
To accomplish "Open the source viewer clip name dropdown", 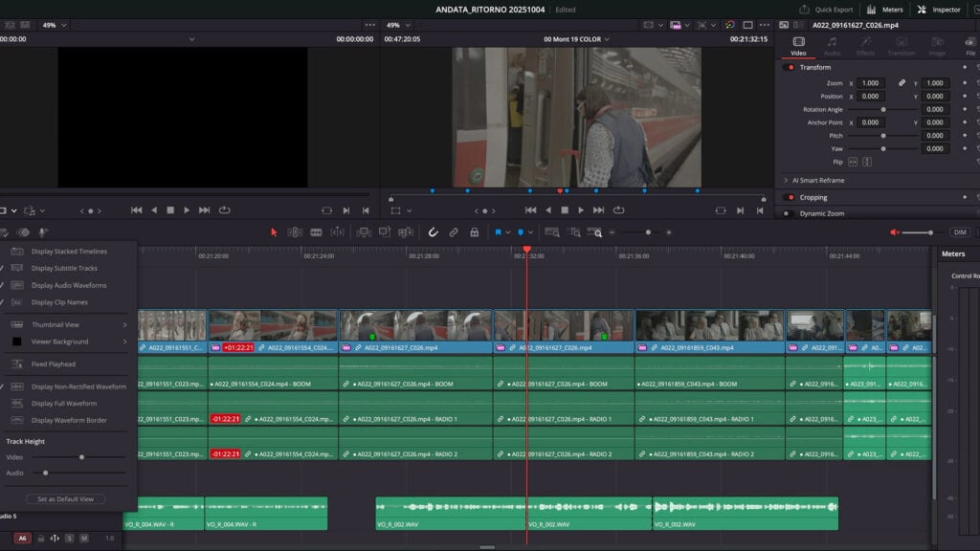I will tap(191, 38).
